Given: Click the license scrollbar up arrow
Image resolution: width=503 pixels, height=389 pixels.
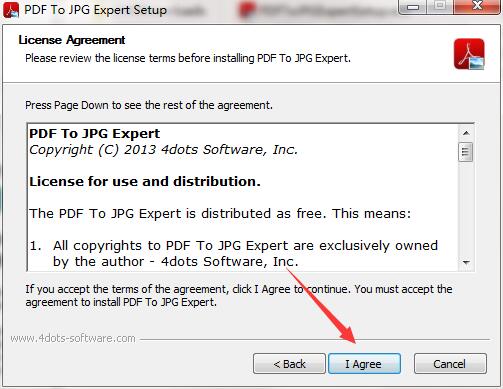Looking at the screenshot, I should (x=466, y=133).
